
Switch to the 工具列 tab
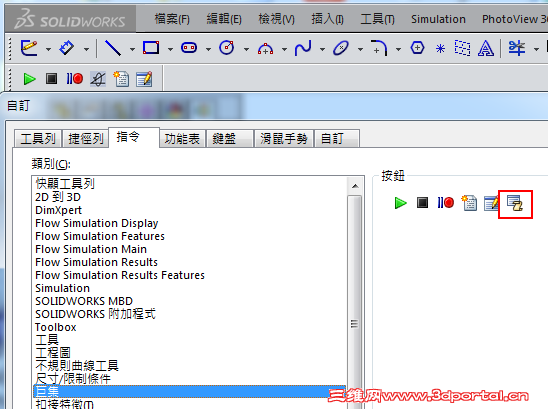[x=38, y=139]
